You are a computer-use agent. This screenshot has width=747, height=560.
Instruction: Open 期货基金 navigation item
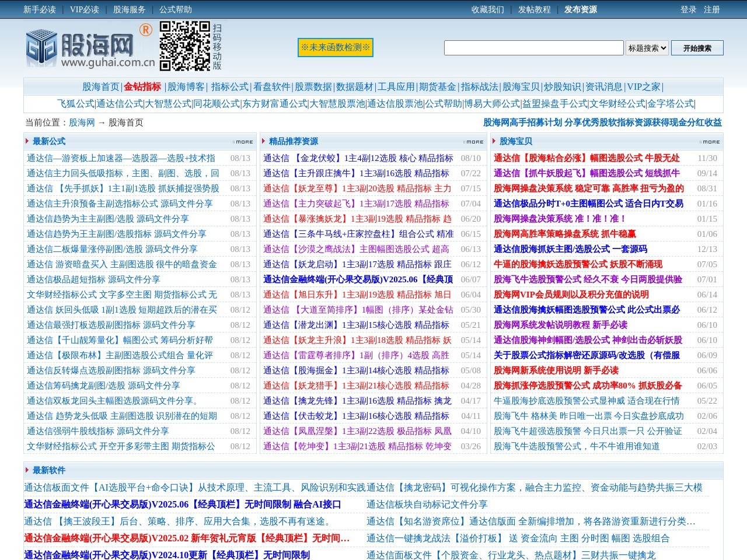pos(437,87)
